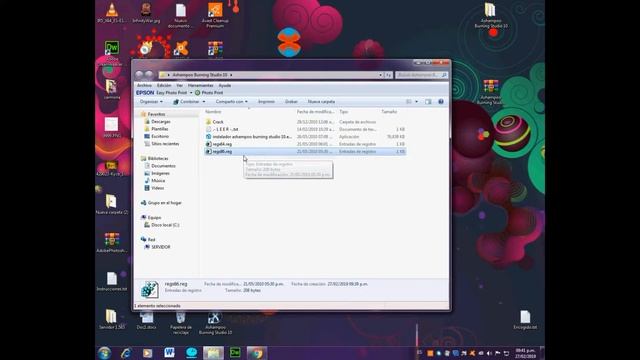Open Microsoft Word from the taskbar
640x360 pixels.
(x=169, y=353)
